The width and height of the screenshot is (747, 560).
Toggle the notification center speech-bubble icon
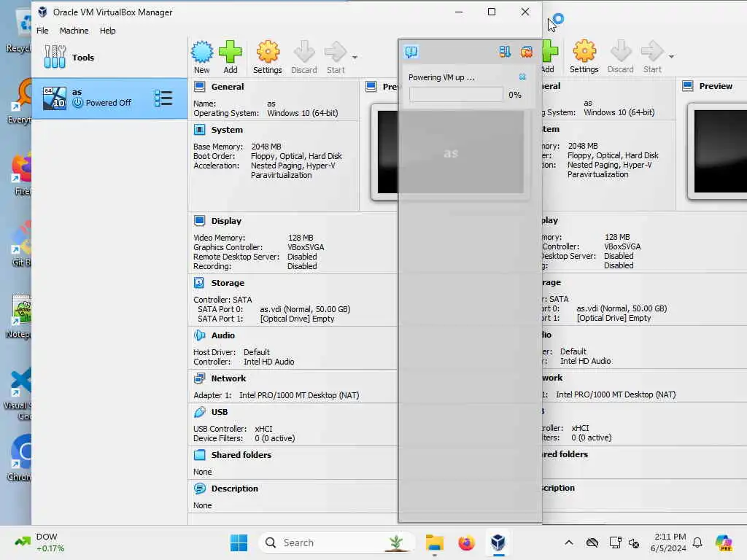tap(411, 52)
